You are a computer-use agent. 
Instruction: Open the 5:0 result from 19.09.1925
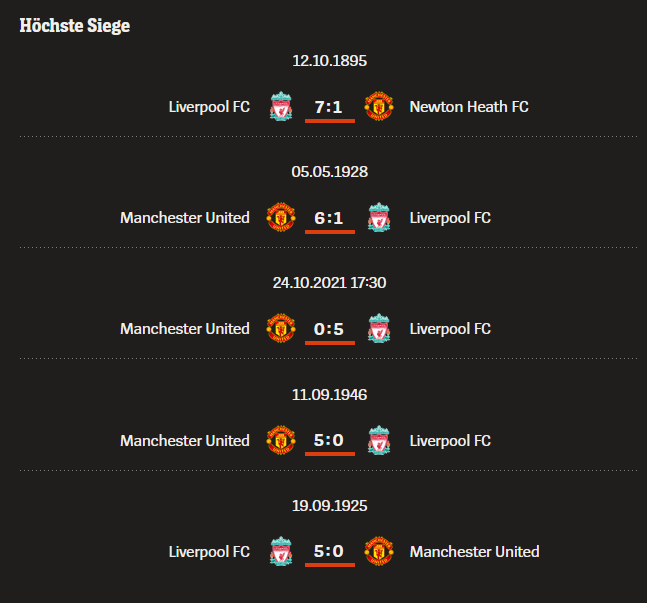coord(330,551)
